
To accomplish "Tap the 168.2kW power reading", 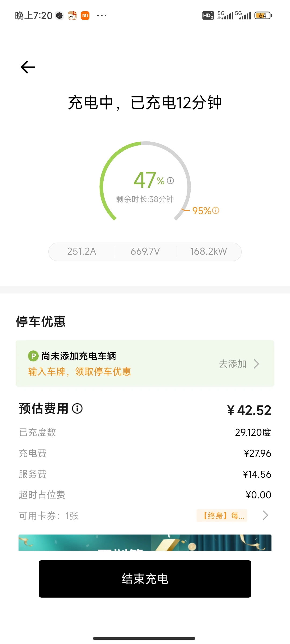I will [209, 251].
